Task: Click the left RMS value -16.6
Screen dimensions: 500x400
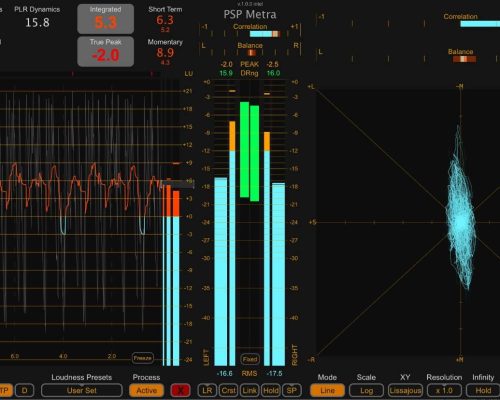Action: tap(224, 374)
